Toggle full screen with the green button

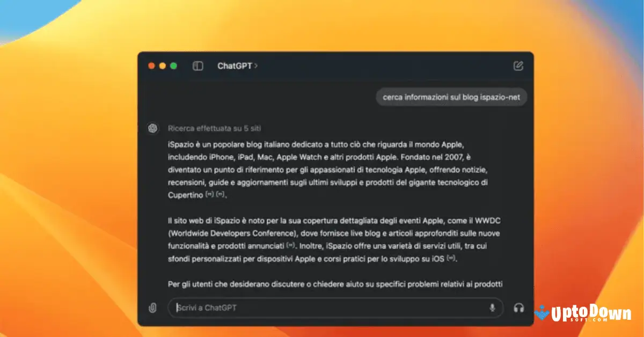coord(173,65)
